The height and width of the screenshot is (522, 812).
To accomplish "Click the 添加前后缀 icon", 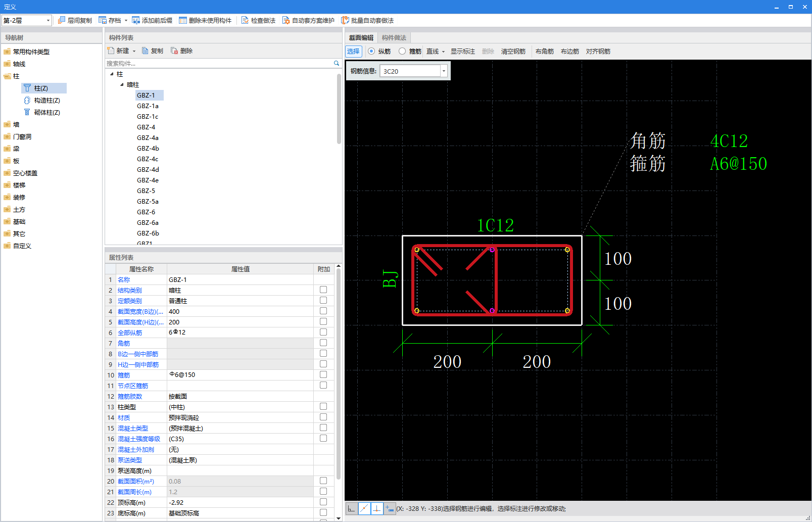I will [136, 20].
